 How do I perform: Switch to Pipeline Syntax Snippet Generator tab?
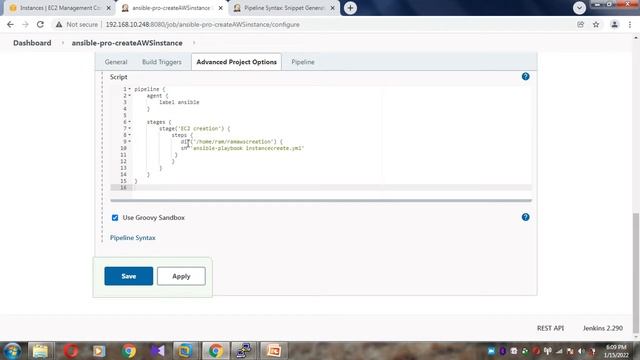pyautogui.click(x=284, y=8)
